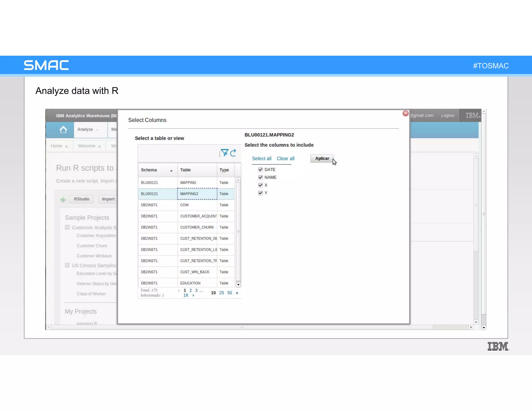The image size is (532, 411).
Task: Select the CUSTOMER_ACQUISIT table row
Action: click(x=186, y=216)
